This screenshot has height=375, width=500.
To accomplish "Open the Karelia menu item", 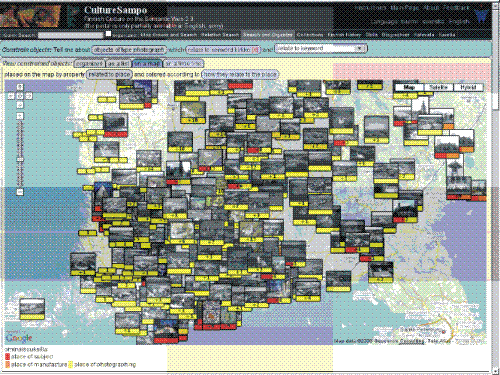I will click(x=447, y=35).
